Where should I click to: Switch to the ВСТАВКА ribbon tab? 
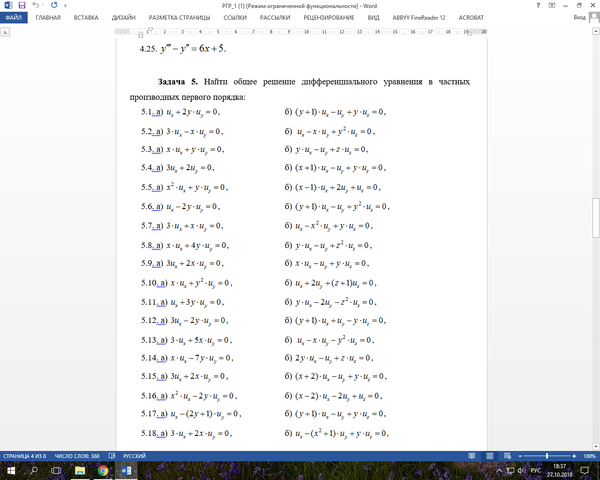(x=86, y=18)
